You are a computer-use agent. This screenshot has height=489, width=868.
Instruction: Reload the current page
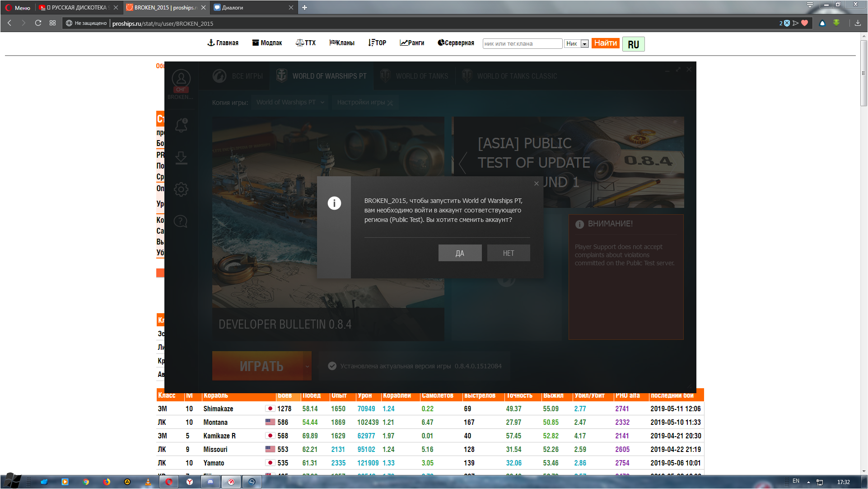point(38,23)
